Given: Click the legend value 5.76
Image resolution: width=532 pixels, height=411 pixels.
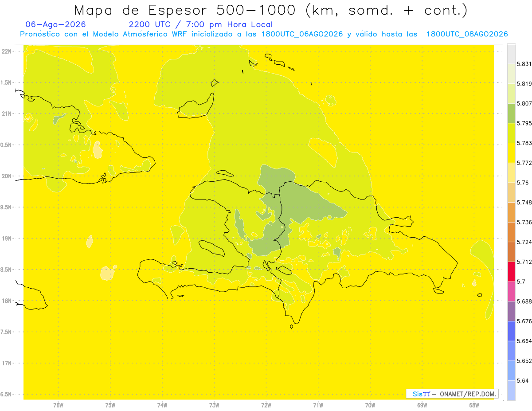Looking at the screenshot, I should (x=523, y=183).
